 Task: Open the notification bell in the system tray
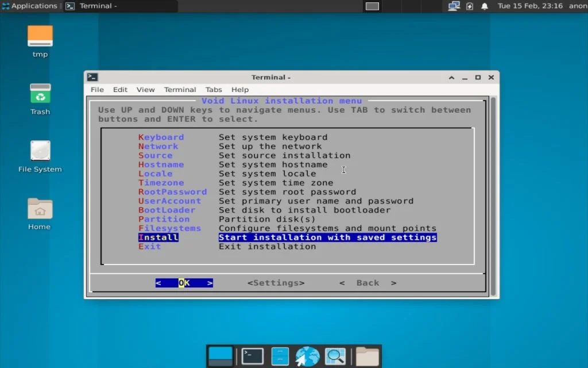pos(484,6)
